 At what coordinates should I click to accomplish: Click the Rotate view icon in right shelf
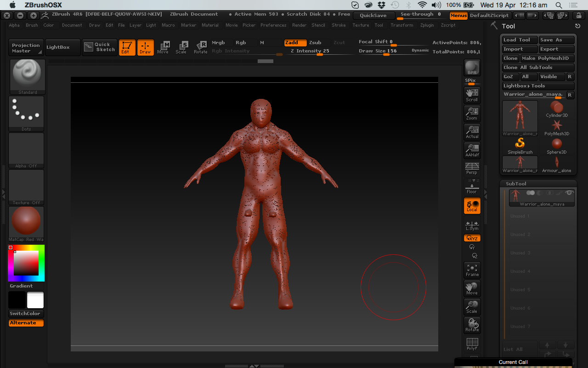coord(472,325)
